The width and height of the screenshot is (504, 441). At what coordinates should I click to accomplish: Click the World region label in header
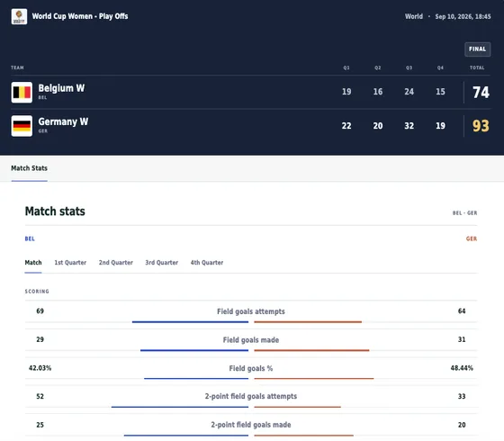click(x=414, y=16)
